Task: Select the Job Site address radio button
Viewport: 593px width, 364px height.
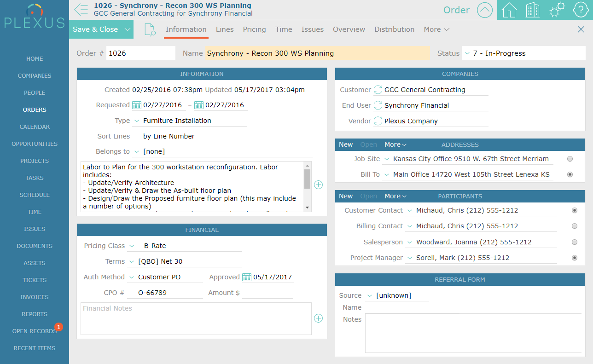Action: click(x=570, y=159)
